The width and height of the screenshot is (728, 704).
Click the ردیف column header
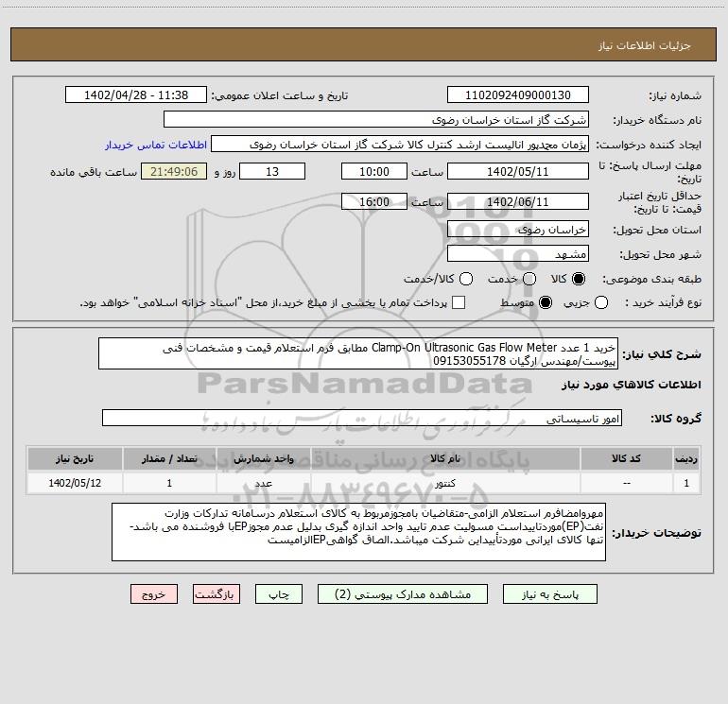pos(686,458)
